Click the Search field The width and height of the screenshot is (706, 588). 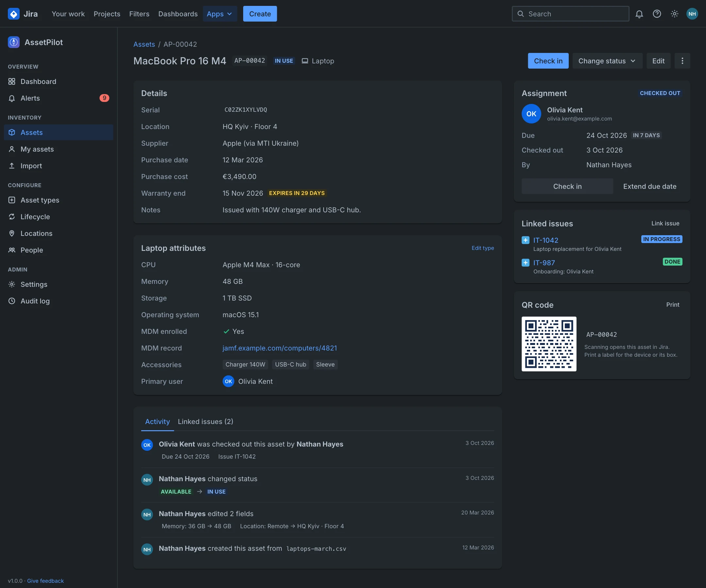pos(570,14)
